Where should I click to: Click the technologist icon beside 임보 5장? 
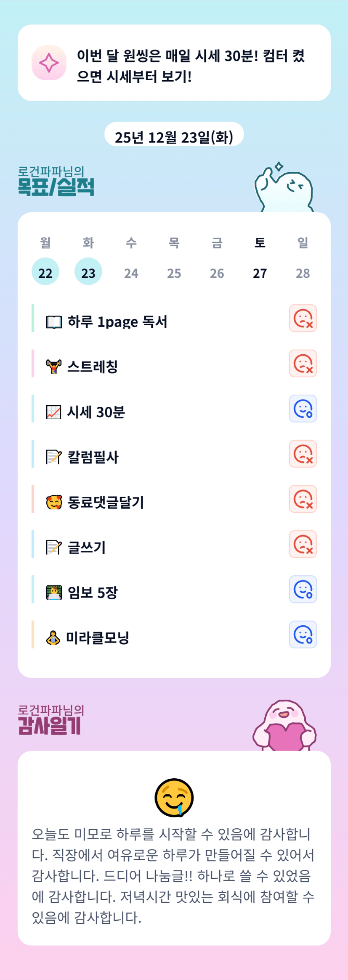(x=54, y=593)
